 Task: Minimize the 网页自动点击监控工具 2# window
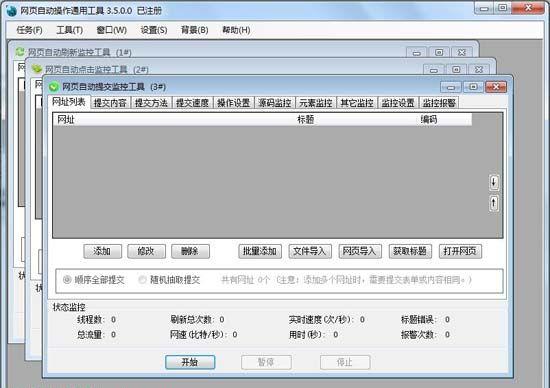tap(434, 70)
